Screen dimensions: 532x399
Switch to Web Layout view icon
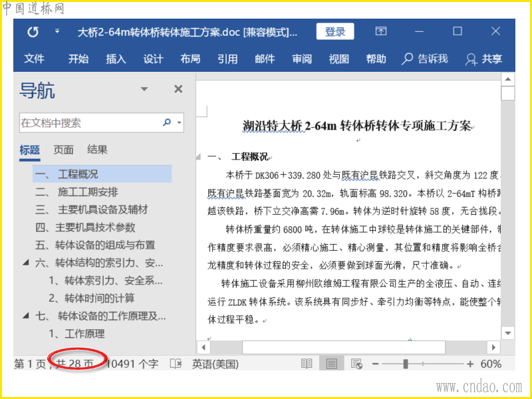356,364
